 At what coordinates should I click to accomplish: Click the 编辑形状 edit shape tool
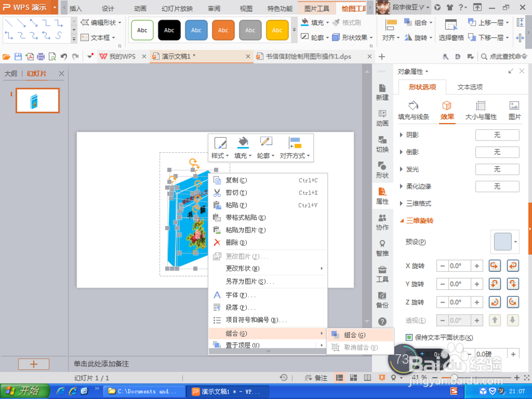[x=101, y=23]
